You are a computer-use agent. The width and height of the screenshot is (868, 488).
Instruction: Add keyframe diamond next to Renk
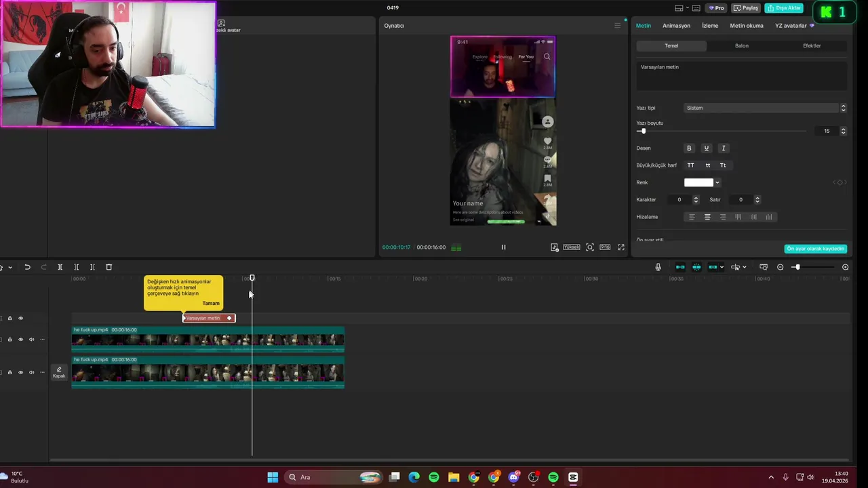click(840, 182)
